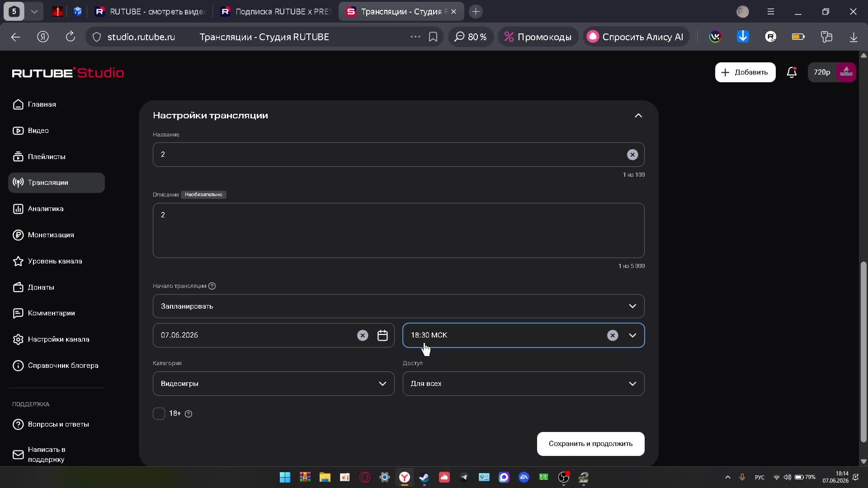Go back to the previous page
868x488 pixels.
[x=16, y=37]
